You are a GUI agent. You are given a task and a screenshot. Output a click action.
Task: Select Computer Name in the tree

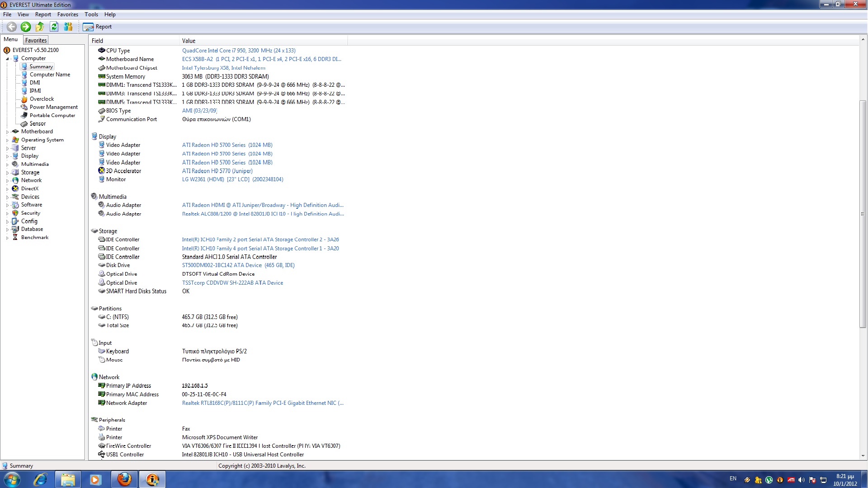click(x=50, y=75)
